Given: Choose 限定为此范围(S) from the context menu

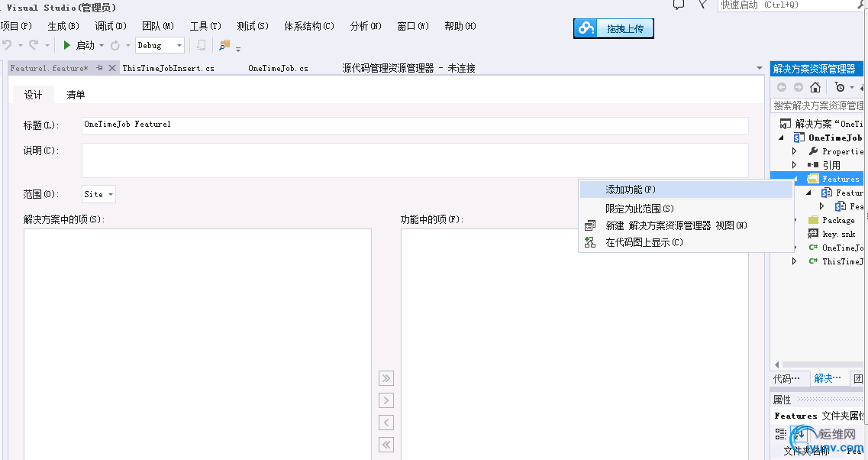Looking at the screenshot, I should pos(686,209).
